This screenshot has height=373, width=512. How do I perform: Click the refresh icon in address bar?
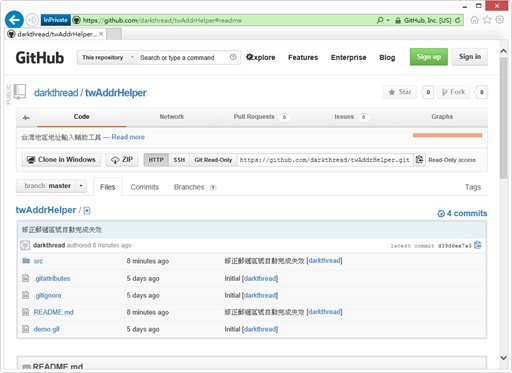[x=458, y=20]
